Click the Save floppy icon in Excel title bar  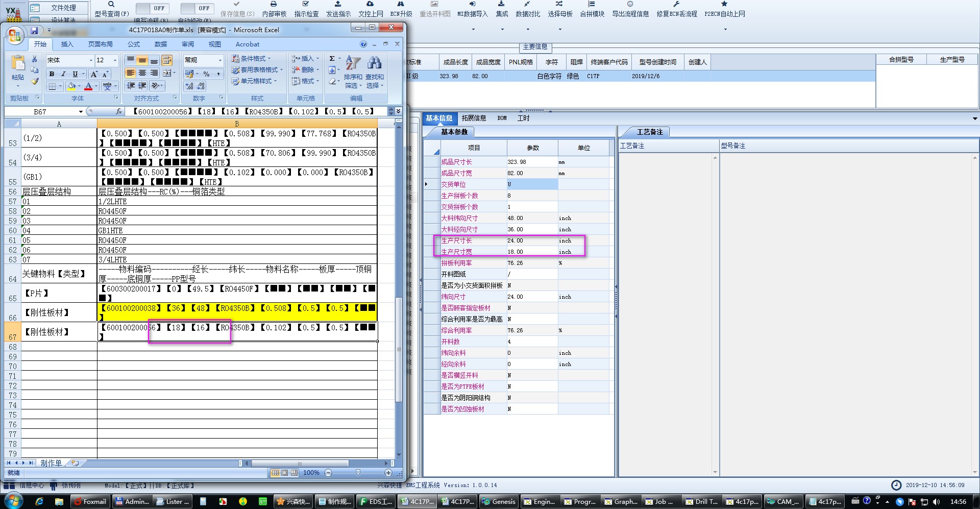[x=34, y=31]
